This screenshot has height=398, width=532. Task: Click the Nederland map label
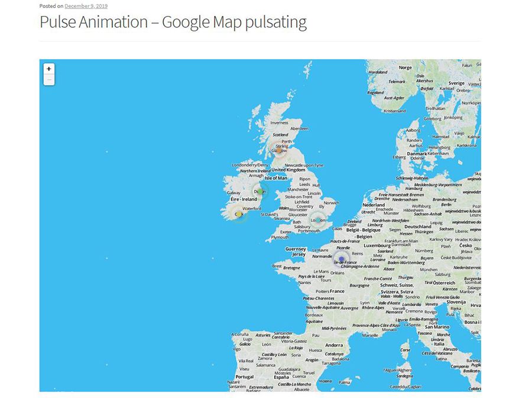click(374, 205)
